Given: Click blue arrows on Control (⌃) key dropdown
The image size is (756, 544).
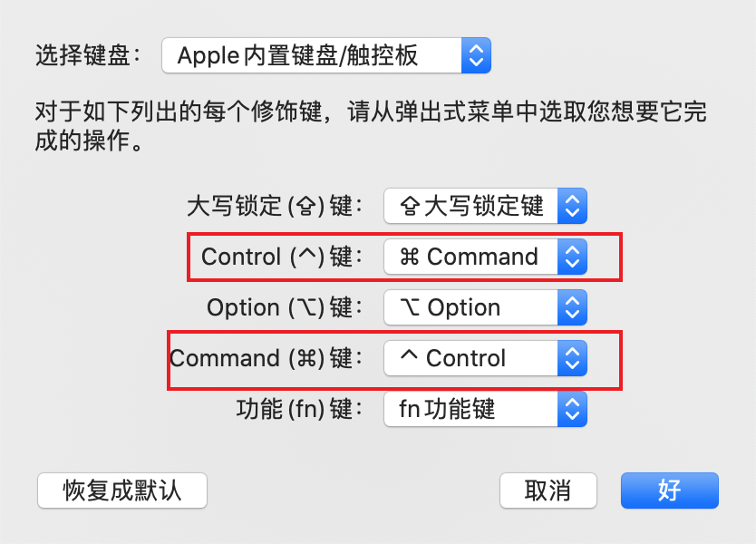Looking at the screenshot, I should 573,257.
